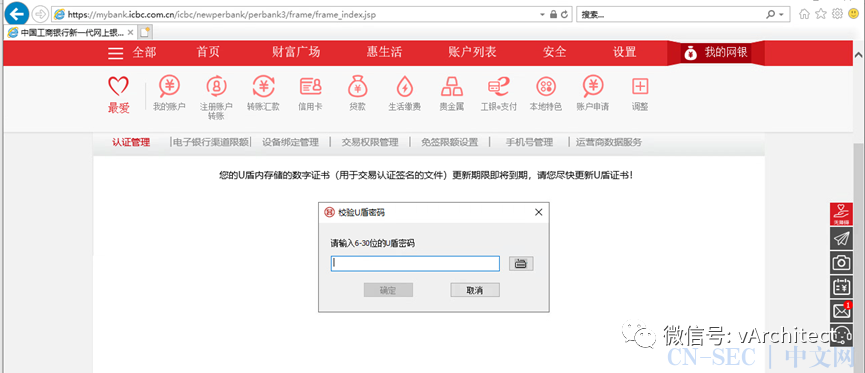This screenshot has width=865, height=373.
Task: Click the IE forward arrow button
Action: 40,14
